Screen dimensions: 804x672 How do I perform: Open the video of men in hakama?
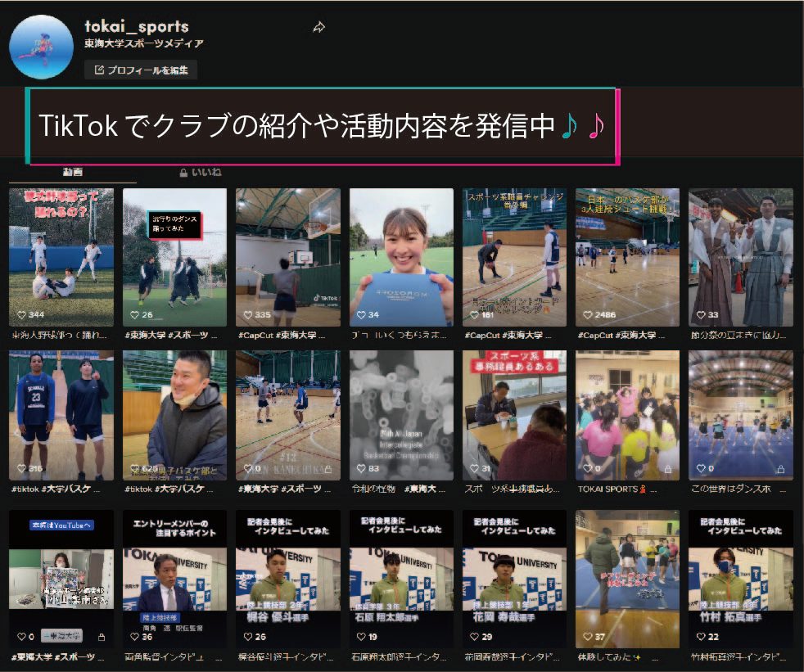click(x=740, y=257)
